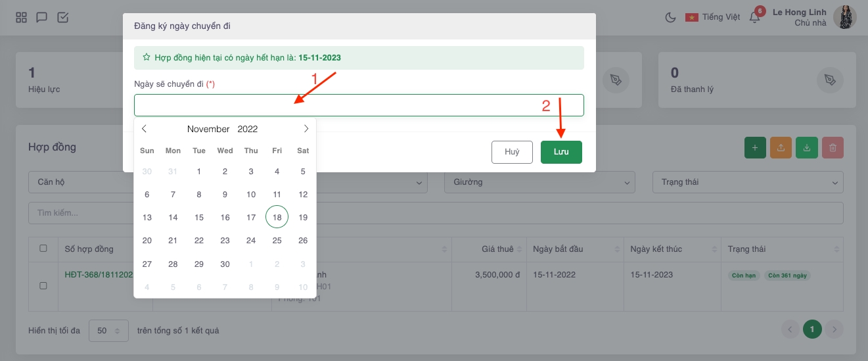
Task: Click the green download icon button
Action: (806, 148)
